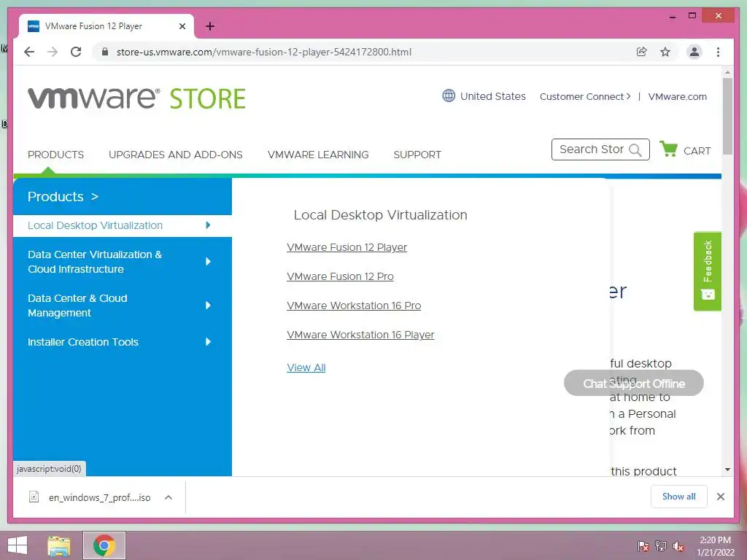Open VMware Workstation 16 Pro link
This screenshot has height=560, width=747.
point(354,306)
